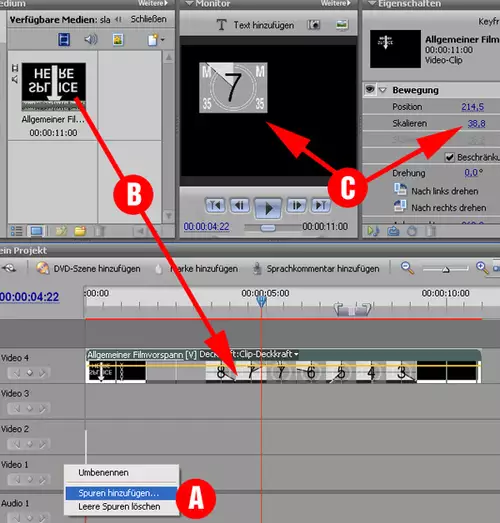Click the Schließen button in media panel
Screen dimensions: 500x523
click(x=148, y=19)
